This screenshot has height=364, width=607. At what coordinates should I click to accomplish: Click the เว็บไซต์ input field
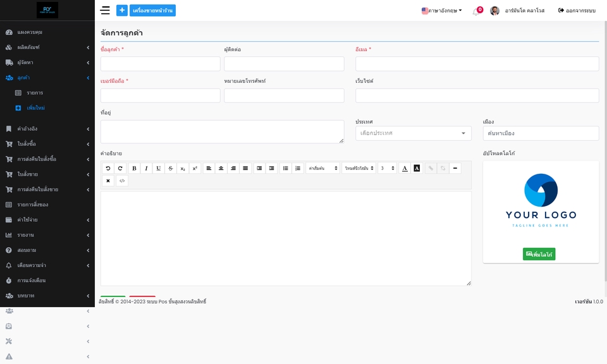[x=477, y=95]
